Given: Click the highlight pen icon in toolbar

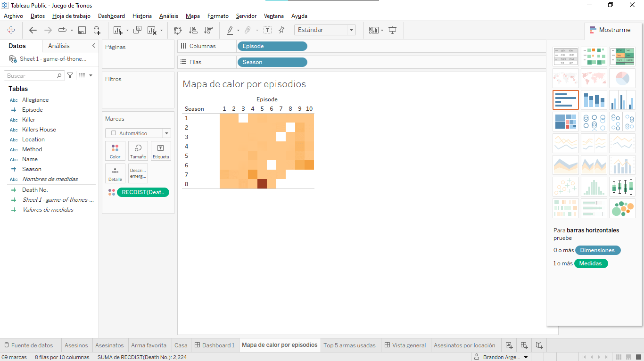Looking at the screenshot, I should 230,30.
